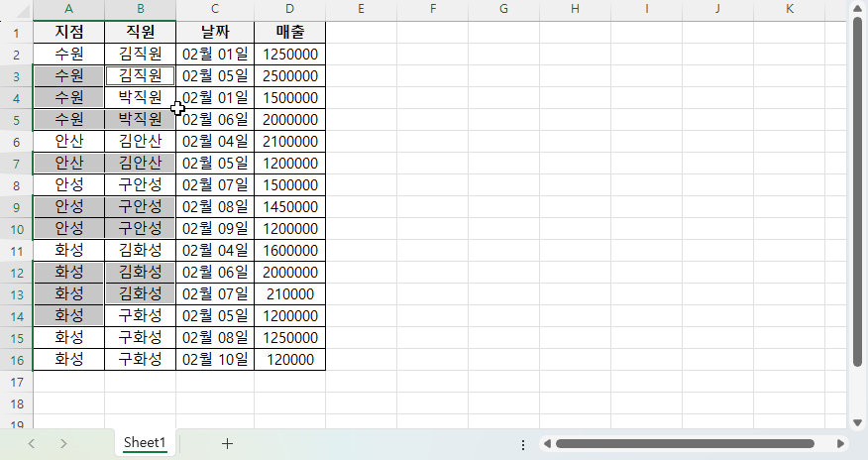Click the cell with value 1250000 in row 2

coord(290,55)
